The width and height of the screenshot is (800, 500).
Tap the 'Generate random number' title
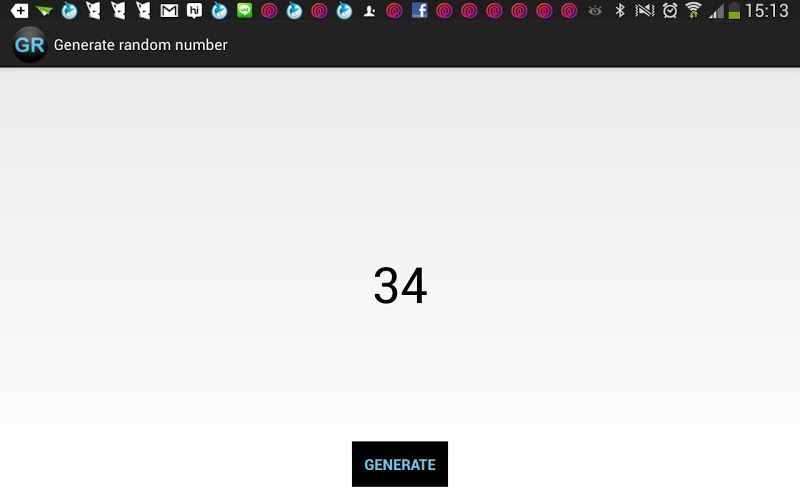[x=140, y=45]
